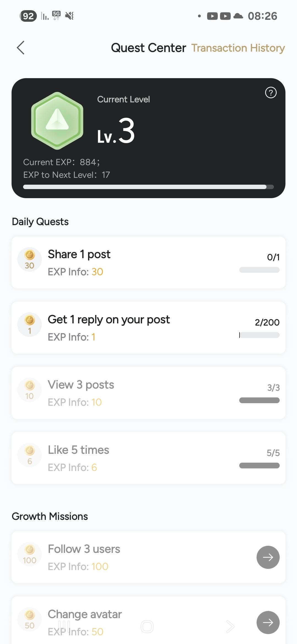Tap the 30 EXP coin icon
The height and width of the screenshot is (644, 297).
(29, 259)
